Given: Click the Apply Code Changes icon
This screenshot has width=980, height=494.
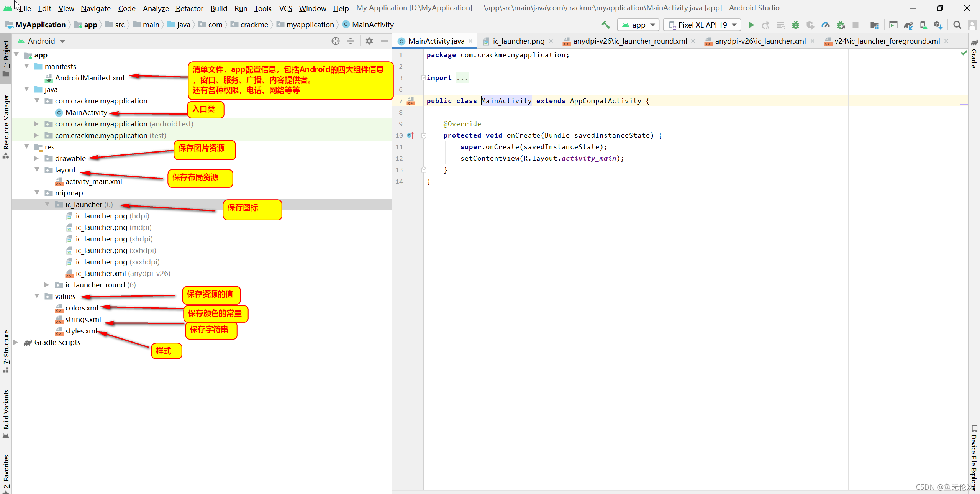Looking at the screenshot, I should click(x=780, y=25).
